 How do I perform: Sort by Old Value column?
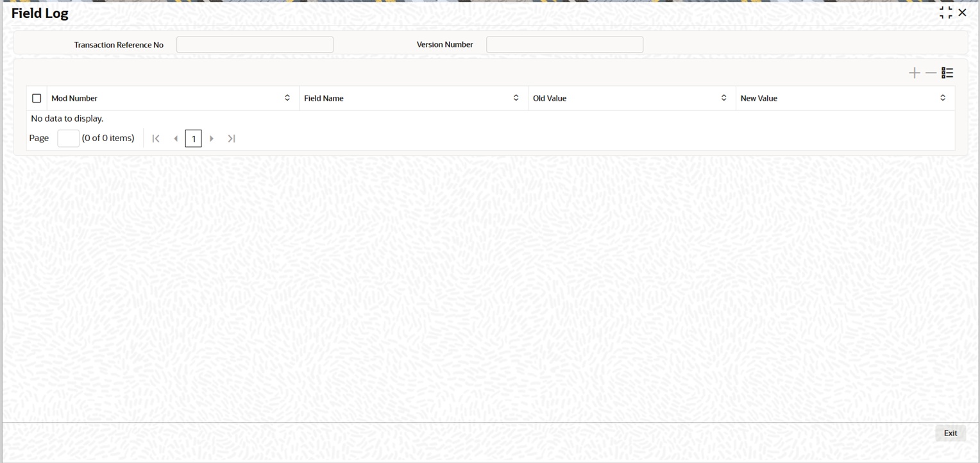pyautogui.click(x=723, y=98)
